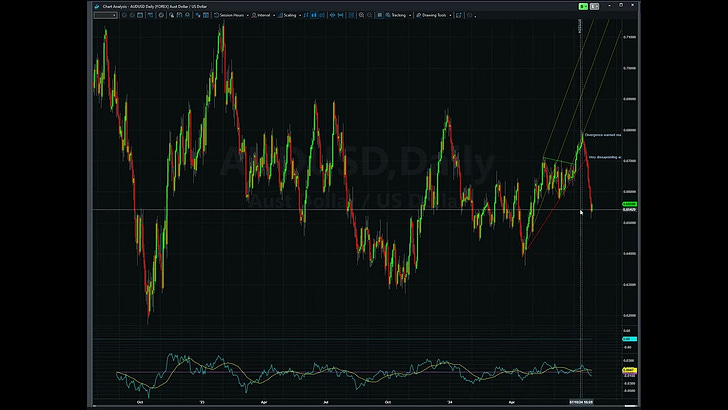
Task: Open Session Hours menu
Action: pos(232,15)
